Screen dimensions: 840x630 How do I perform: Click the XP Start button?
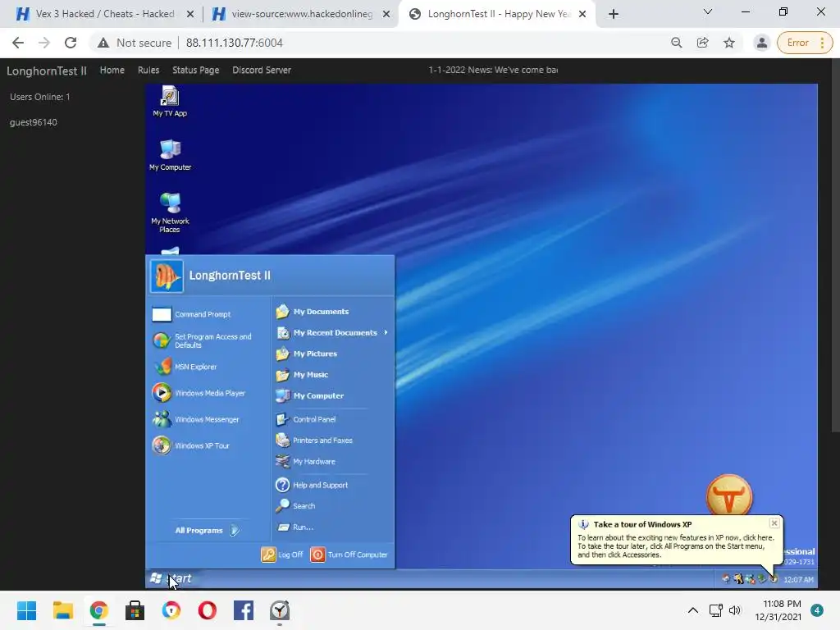[x=171, y=578]
